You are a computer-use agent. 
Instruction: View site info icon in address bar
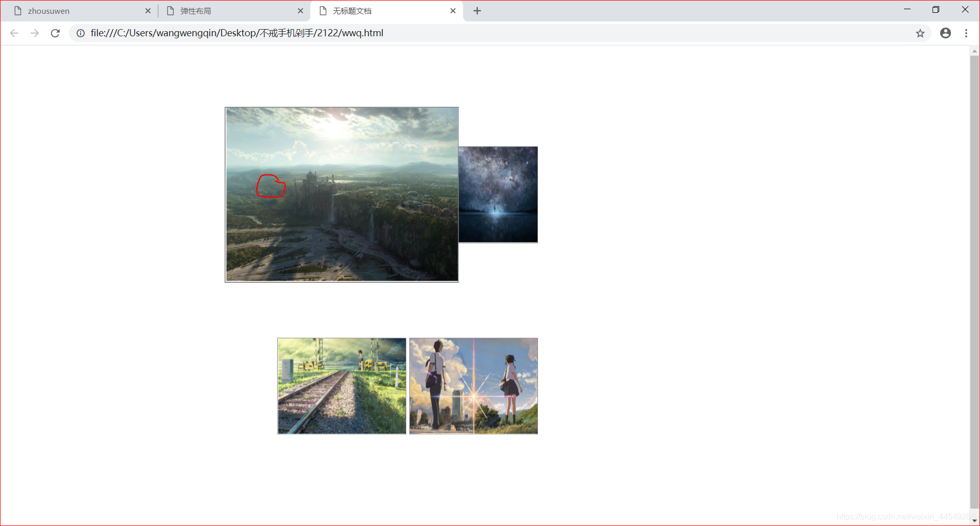click(81, 33)
